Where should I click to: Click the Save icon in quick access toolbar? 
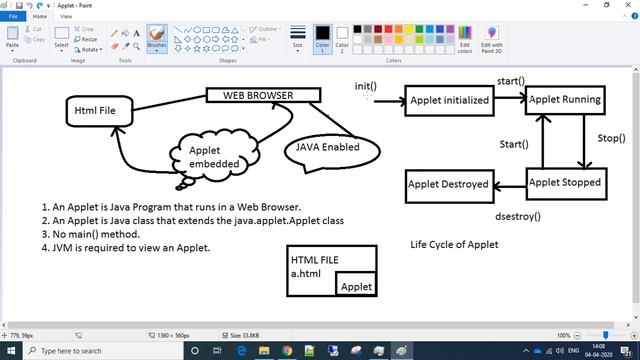tap(19, 5)
